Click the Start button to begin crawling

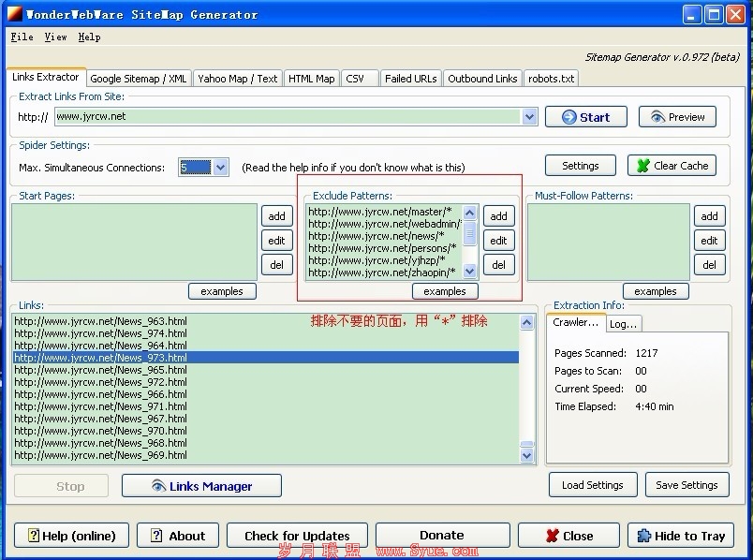point(586,117)
